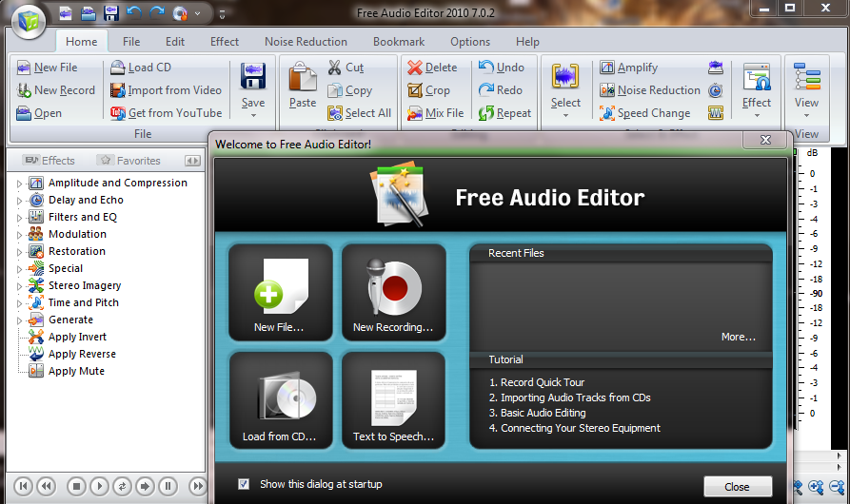Close the welcome dialog with X
Viewport: 850px width, 504px height.
coord(765,140)
